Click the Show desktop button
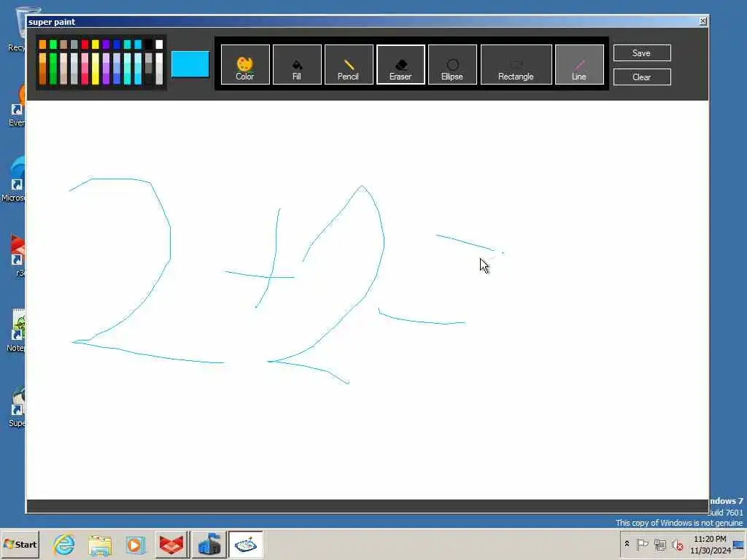 pyautogui.click(x=739, y=544)
